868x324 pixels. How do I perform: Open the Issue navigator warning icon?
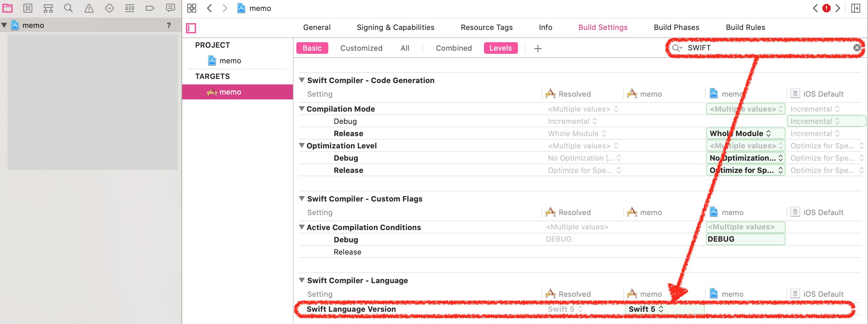point(89,8)
